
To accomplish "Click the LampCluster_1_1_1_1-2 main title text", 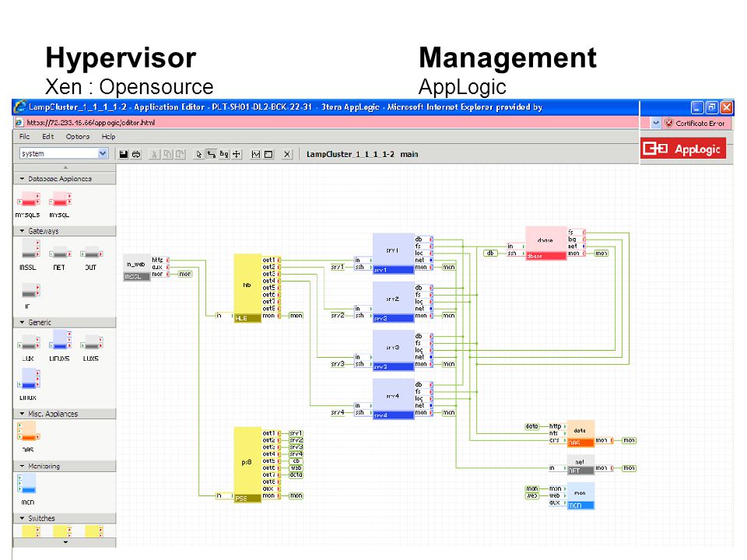I will pyautogui.click(x=362, y=154).
